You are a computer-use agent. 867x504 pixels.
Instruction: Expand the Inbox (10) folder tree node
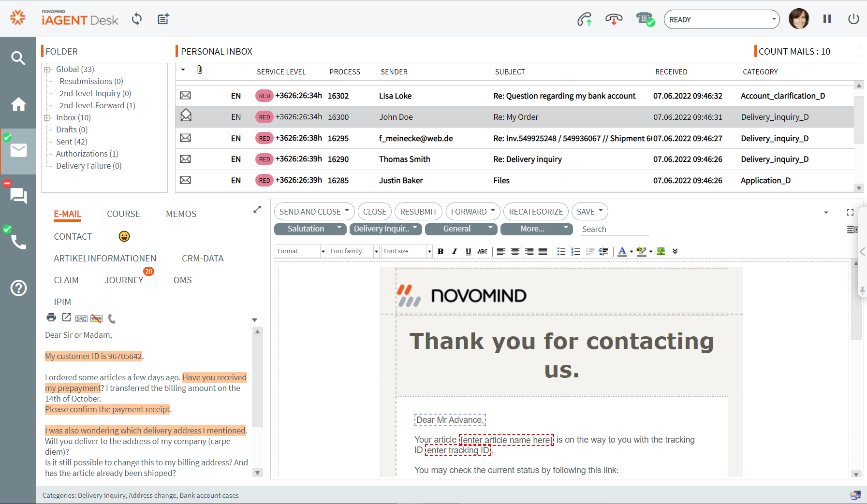coord(47,117)
